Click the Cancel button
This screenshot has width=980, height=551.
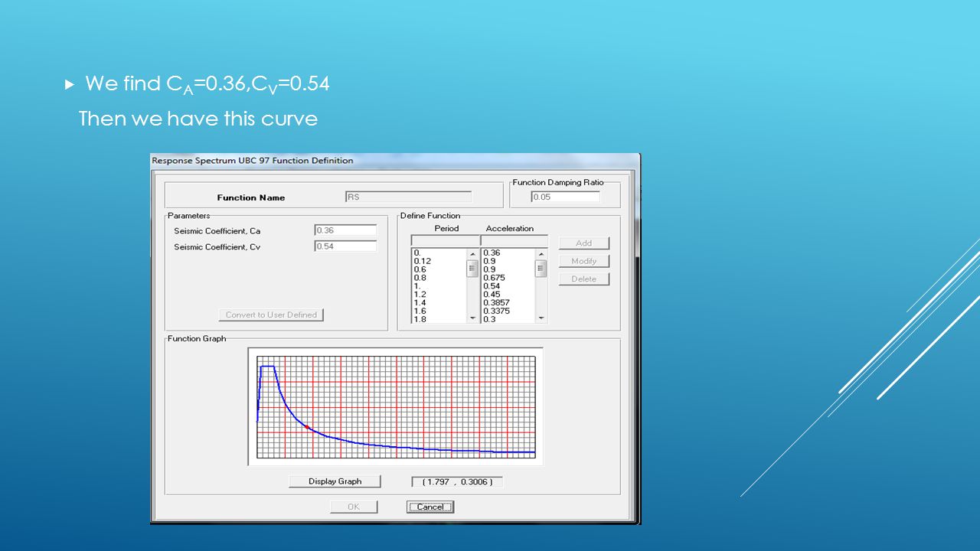[430, 507]
